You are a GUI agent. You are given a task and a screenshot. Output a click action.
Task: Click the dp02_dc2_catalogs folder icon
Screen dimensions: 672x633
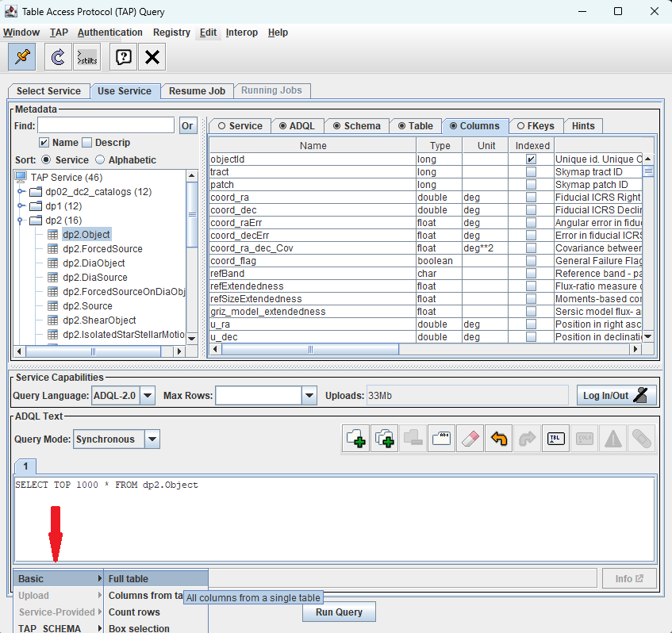click(x=36, y=192)
